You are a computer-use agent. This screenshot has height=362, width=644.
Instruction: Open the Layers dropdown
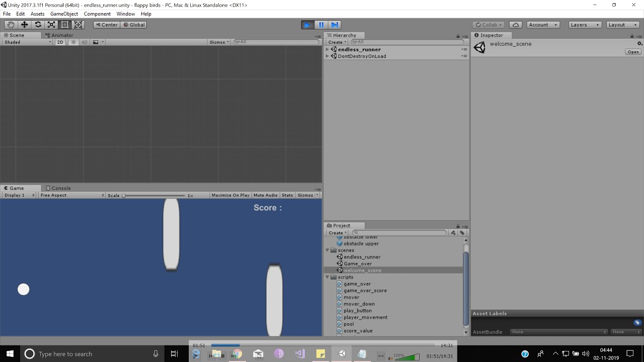pyautogui.click(x=585, y=25)
